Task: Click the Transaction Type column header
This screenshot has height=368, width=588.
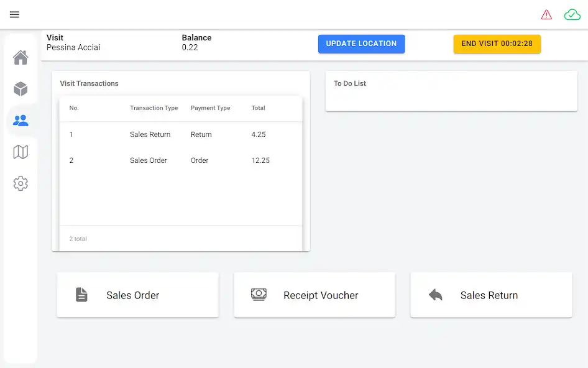Action: point(154,108)
